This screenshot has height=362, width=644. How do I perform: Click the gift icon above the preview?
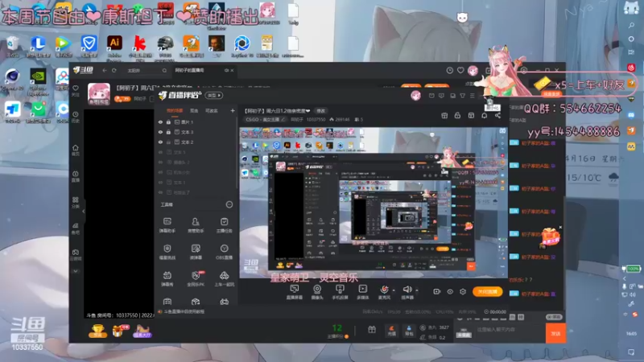point(444,116)
